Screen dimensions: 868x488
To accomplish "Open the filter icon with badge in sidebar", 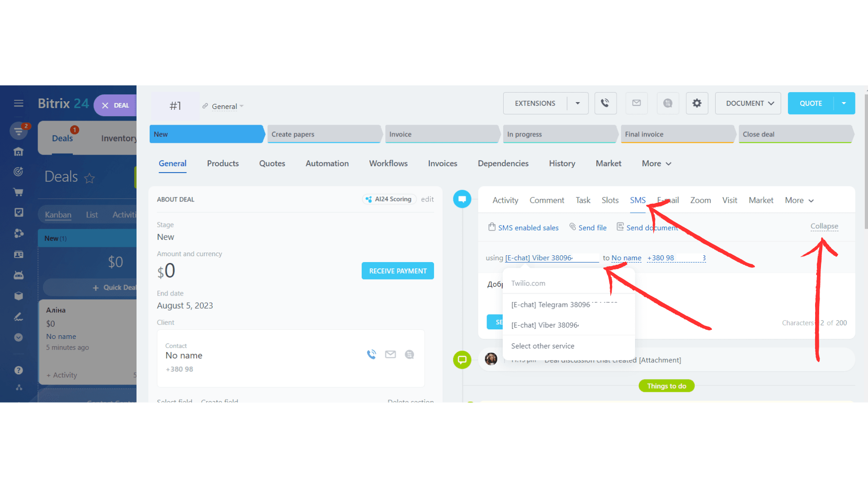I will click(x=18, y=131).
